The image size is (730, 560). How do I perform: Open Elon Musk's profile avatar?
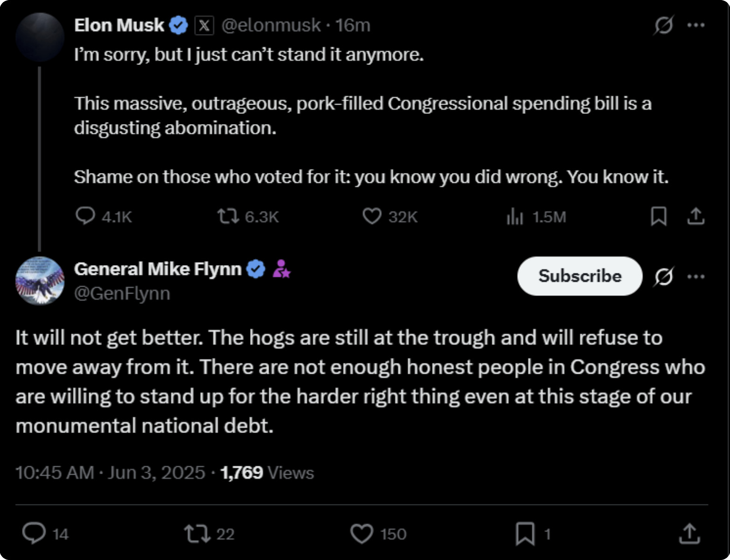tap(40, 37)
